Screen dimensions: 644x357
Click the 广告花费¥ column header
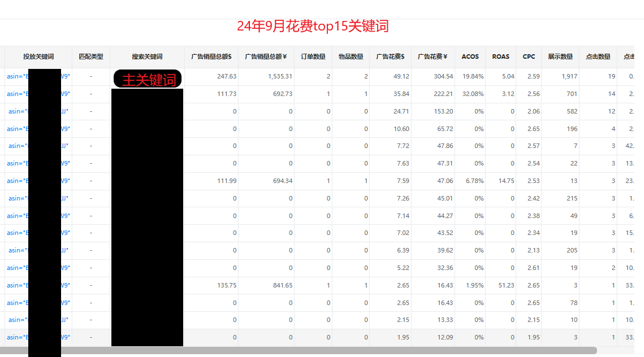pyautogui.click(x=433, y=56)
